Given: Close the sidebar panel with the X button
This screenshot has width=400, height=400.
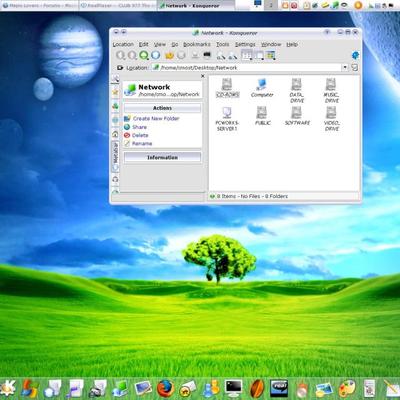Looking at the screenshot, I should click(203, 76).
